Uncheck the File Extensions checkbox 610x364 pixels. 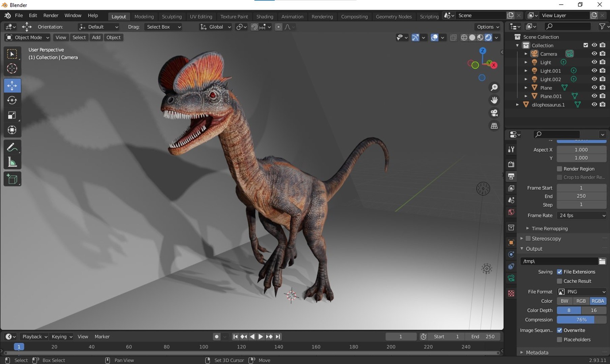[559, 272]
